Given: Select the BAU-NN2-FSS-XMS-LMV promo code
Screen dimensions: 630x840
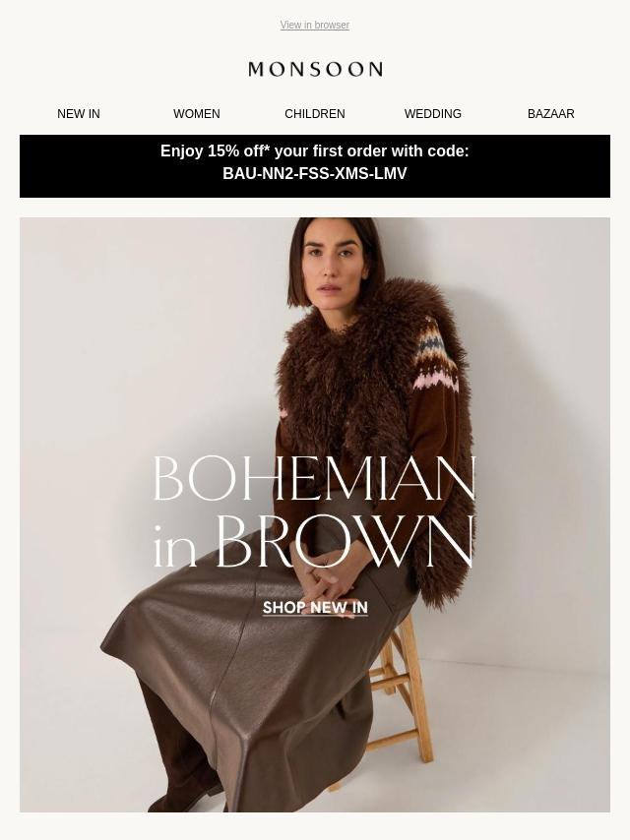Looking at the screenshot, I should (x=315, y=173).
